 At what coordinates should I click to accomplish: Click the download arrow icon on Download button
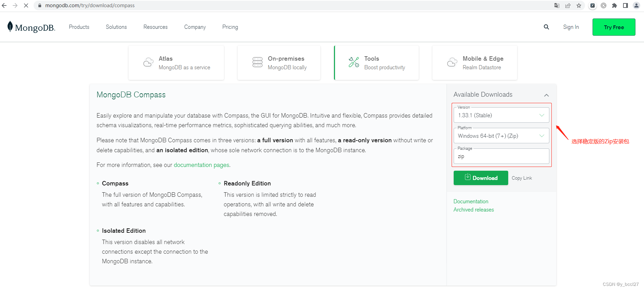coord(468,177)
